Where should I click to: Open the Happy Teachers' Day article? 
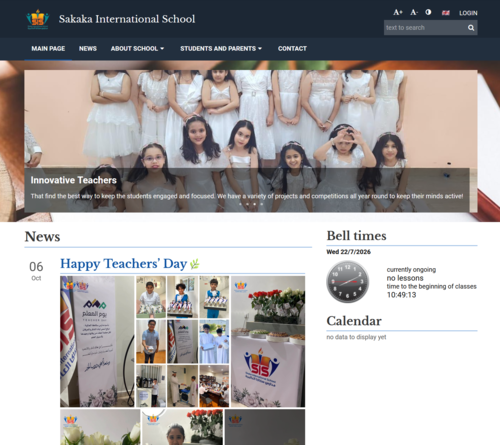click(x=124, y=264)
